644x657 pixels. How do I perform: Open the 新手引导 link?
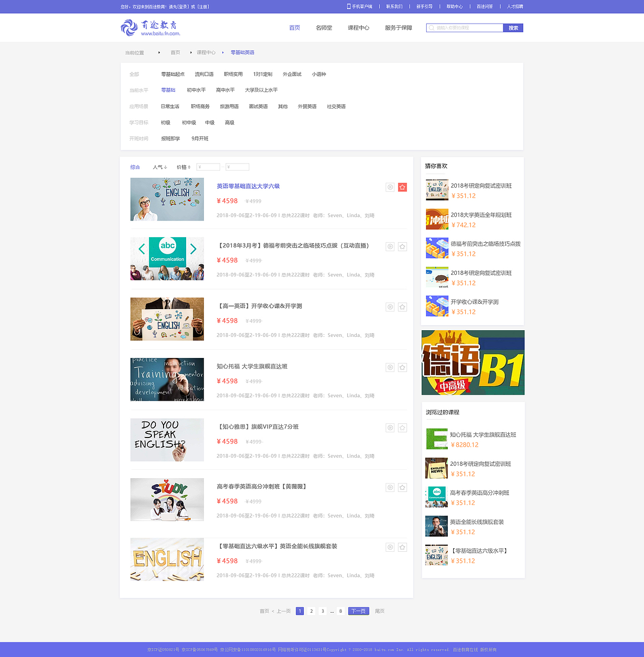[425, 7]
